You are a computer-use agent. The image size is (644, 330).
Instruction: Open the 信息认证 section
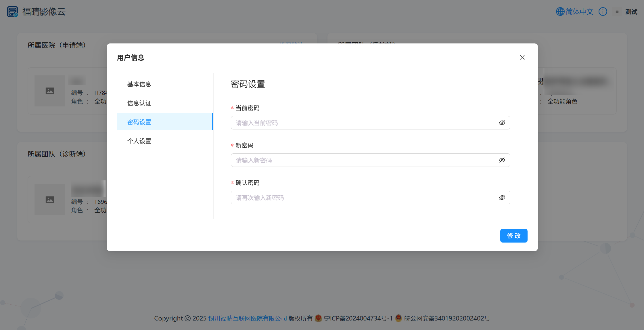pos(139,103)
